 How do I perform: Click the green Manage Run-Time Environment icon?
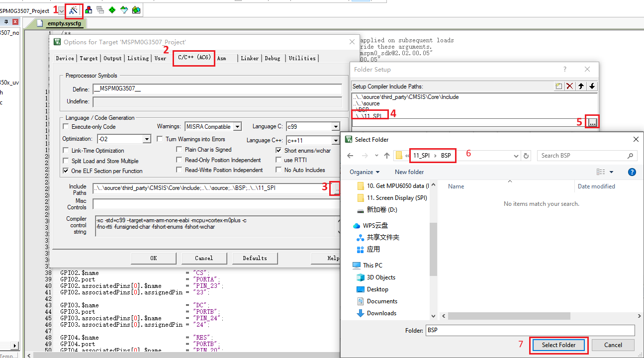point(112,10)
